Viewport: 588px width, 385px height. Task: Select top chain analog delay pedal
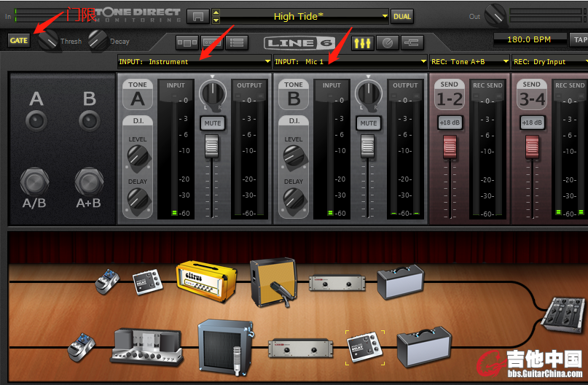(x=148, y=281)
